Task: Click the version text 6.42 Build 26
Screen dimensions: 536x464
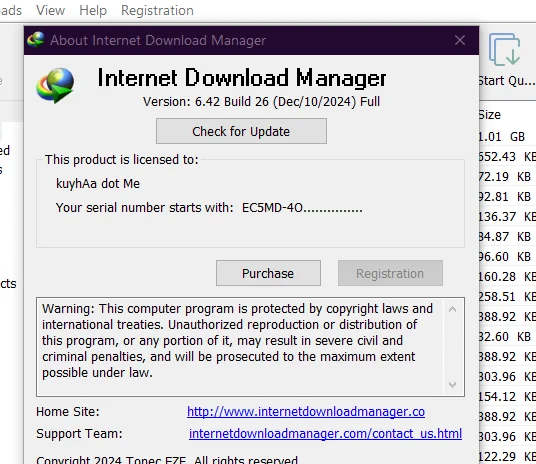Action: (x=261, y=102)
